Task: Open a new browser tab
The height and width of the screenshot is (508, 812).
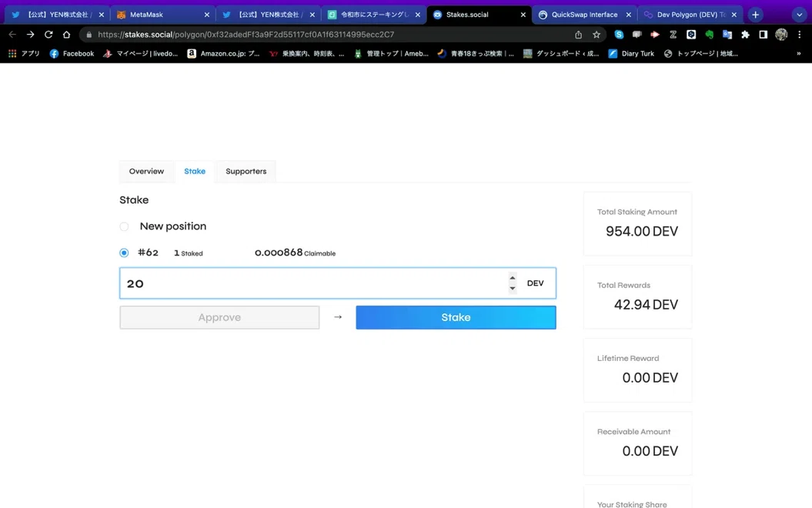Action: tap(756, 15)
